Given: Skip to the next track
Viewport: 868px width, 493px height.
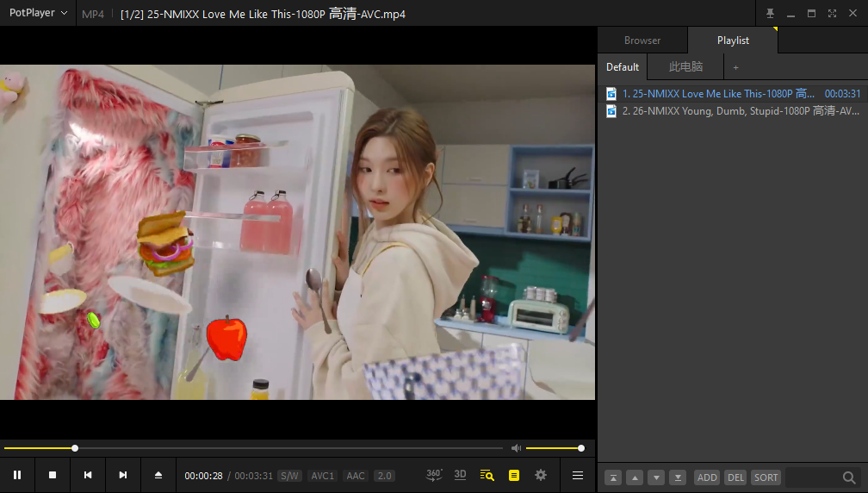Looking at the screenshot, I should [123, 475].
